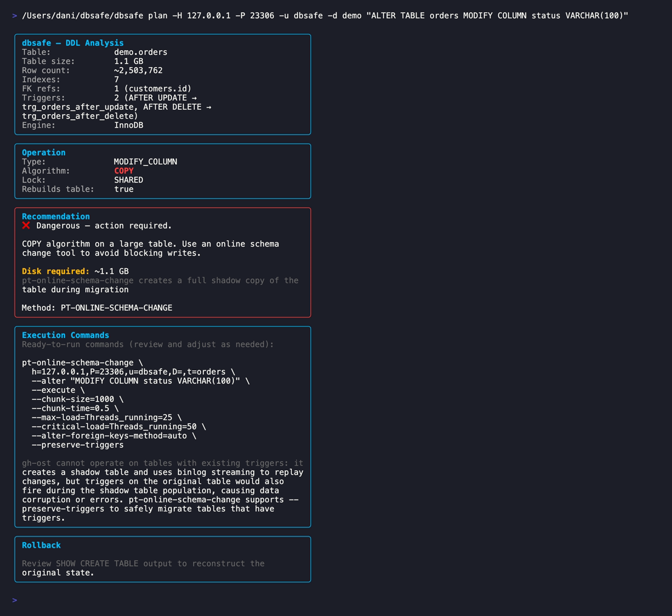Select the Recommendation panel header
Viewport: 672px width, 616px height.
(55, 216)
